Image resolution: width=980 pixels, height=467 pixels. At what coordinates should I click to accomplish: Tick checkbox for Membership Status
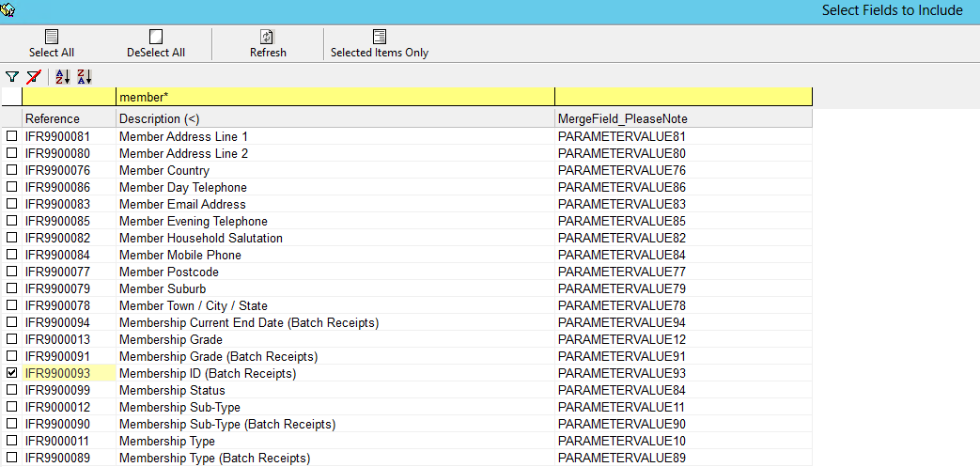tap(11, 389)
